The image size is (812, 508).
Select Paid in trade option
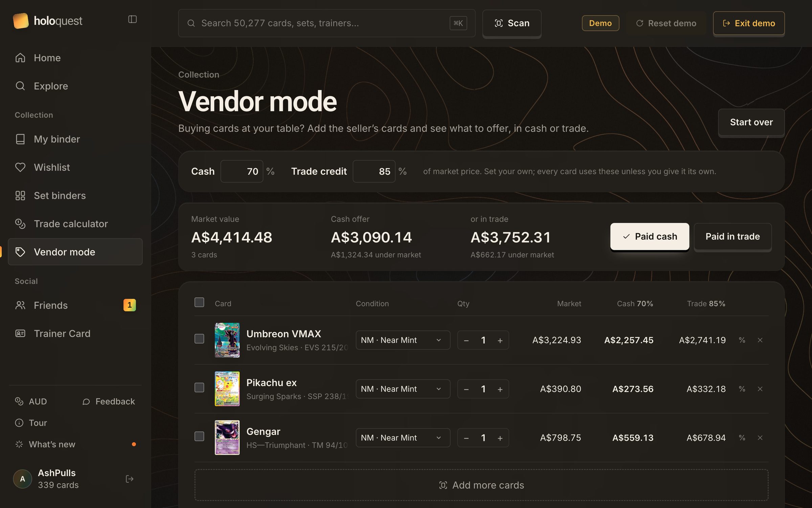point(732,236)
